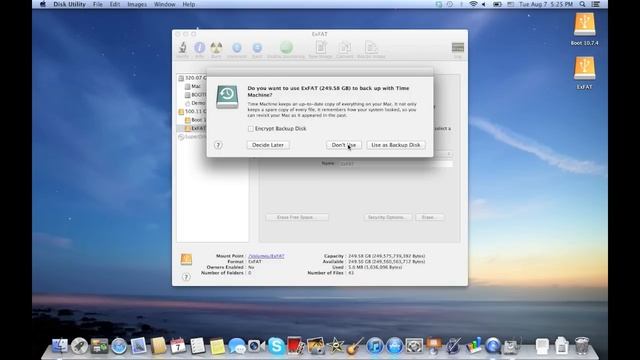This screenshot has width=640, height=360.
Task: Click the Security Options button
Action: pos(387,217)
